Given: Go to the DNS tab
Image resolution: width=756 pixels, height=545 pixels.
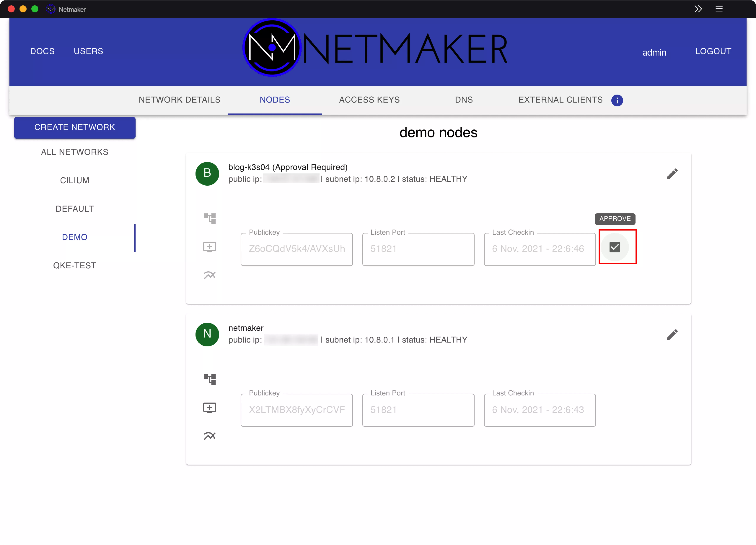Looking at the screenshot, I should click(464, 100).
